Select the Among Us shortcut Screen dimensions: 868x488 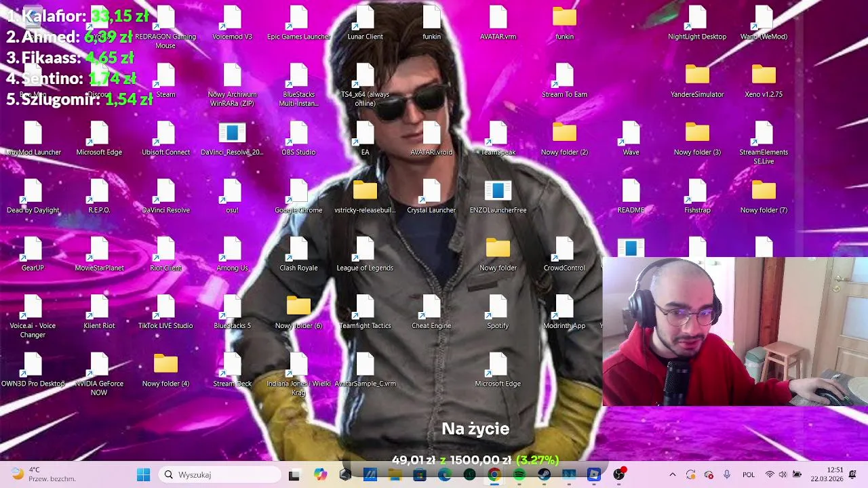(x=232, y=255)
